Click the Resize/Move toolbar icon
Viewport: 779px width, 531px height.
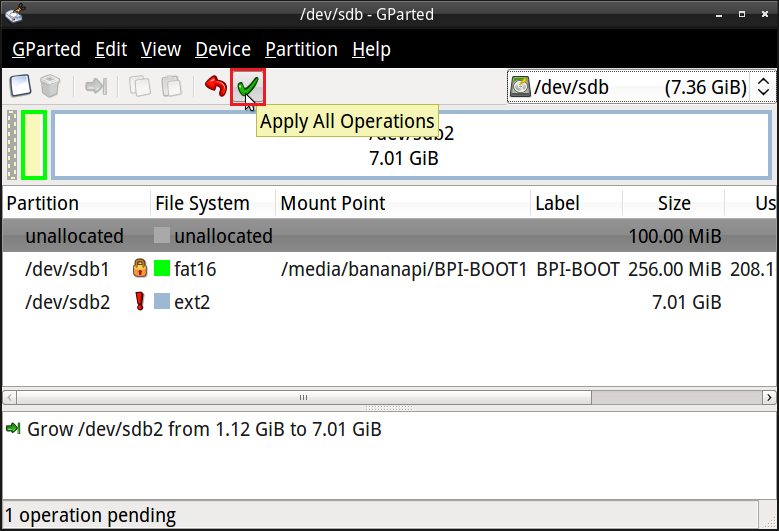click(96, 87)
